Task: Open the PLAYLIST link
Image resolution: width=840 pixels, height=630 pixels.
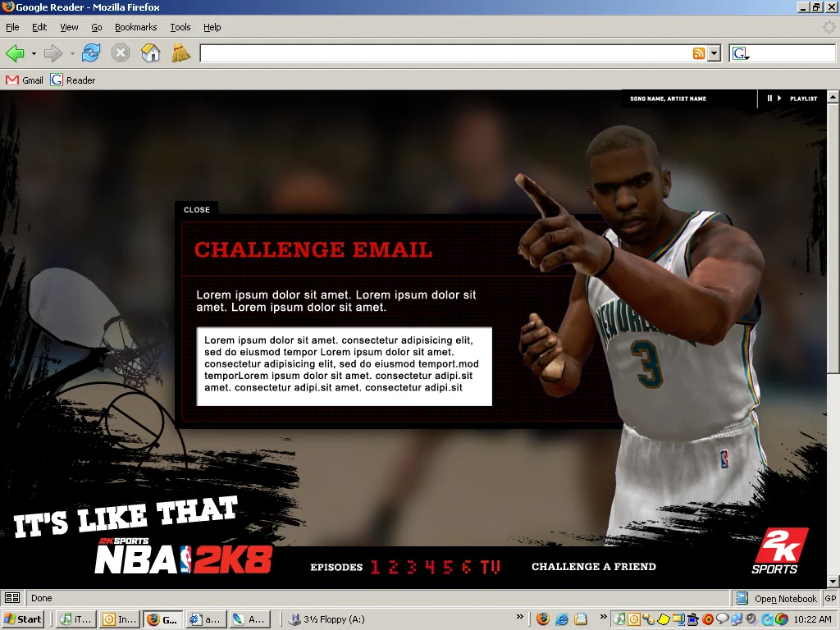Action: click(x=804, y=98)
